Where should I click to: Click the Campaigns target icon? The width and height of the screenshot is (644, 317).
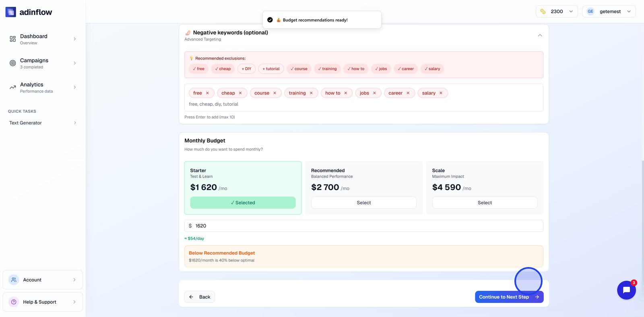[13, 63]
